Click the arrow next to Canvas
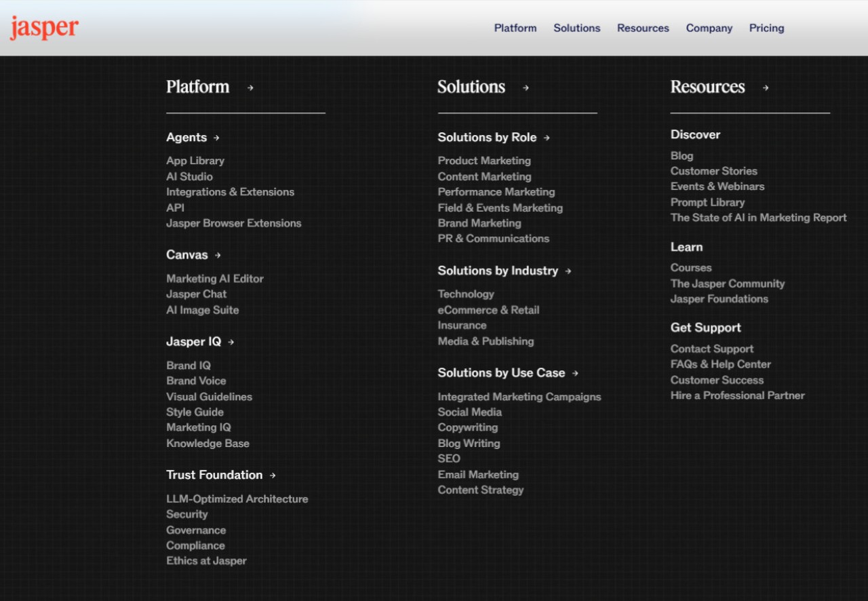868x601 pixels. pos(218,255)
